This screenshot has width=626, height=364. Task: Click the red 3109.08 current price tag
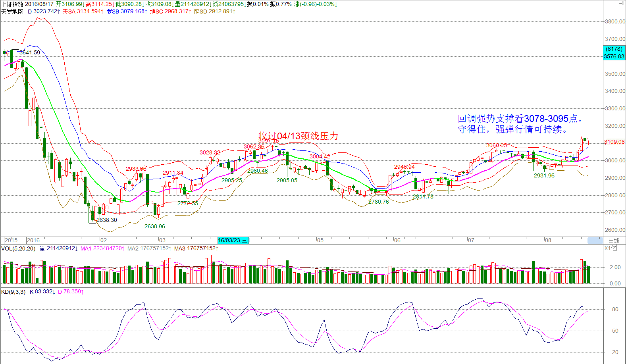click(x=614, y=142)
